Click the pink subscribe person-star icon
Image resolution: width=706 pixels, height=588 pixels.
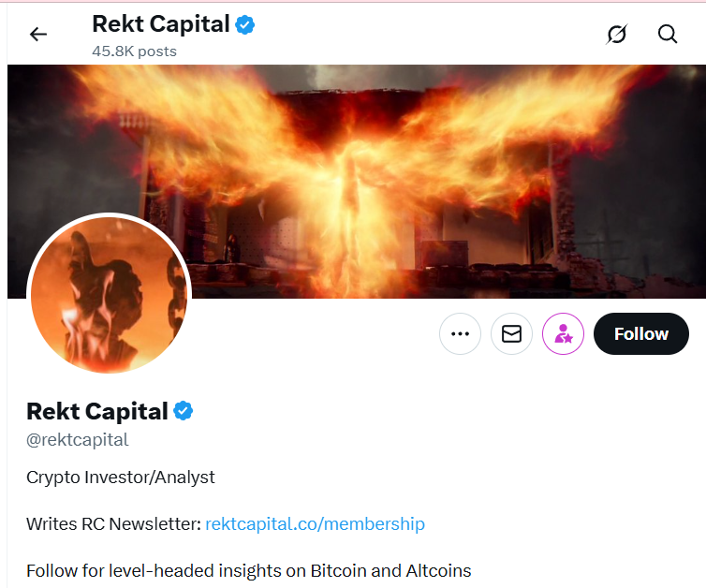tap(563, 334)
